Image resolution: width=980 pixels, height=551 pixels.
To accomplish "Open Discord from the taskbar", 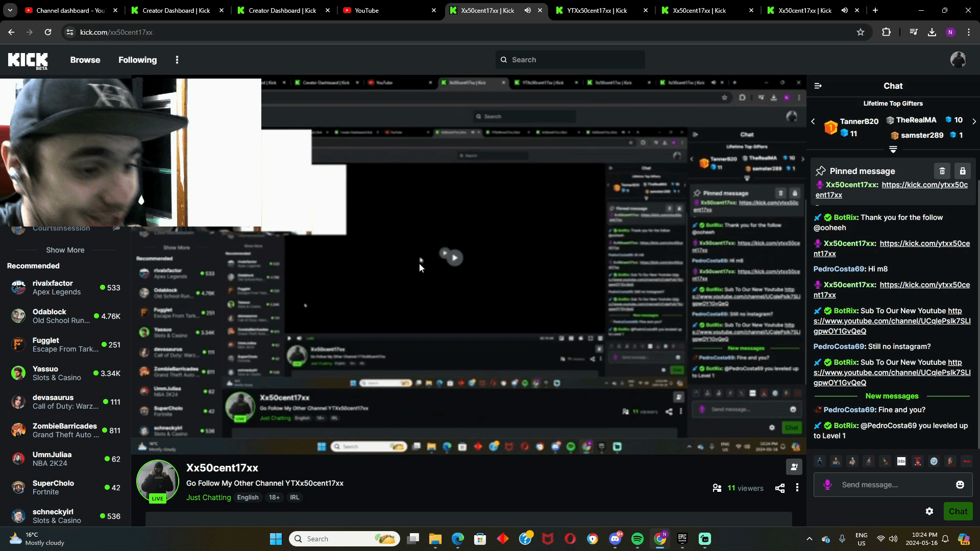I will click(x=615, y=539).
